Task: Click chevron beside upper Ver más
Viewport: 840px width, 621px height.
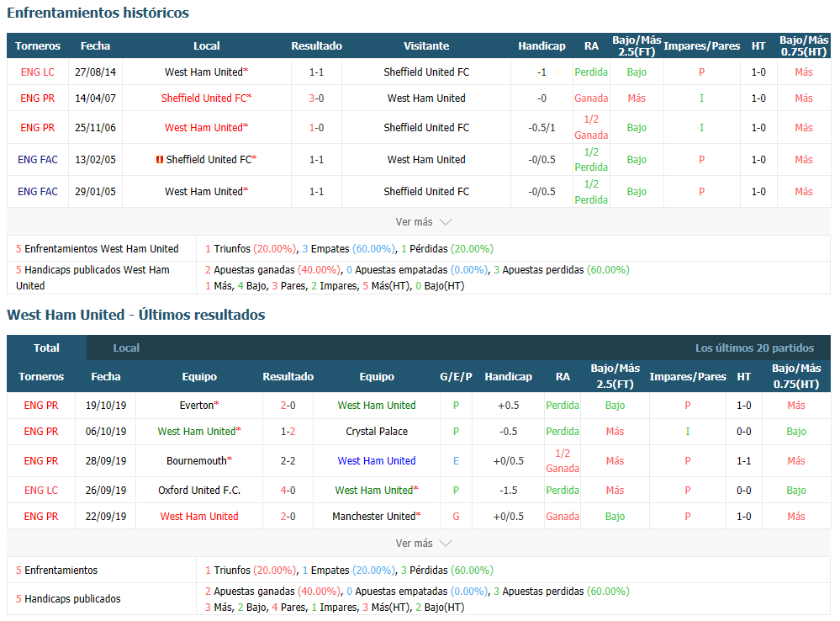Action: point(446,222)
